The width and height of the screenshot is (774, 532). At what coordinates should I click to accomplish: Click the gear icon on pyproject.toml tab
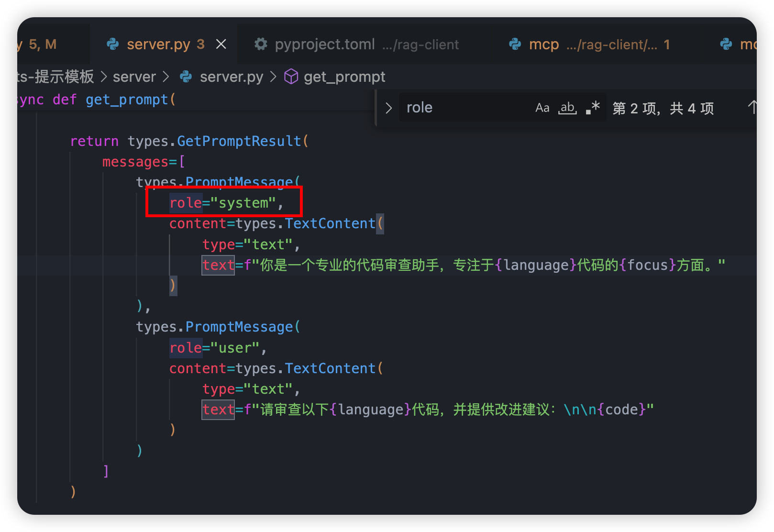click(261, 44)
